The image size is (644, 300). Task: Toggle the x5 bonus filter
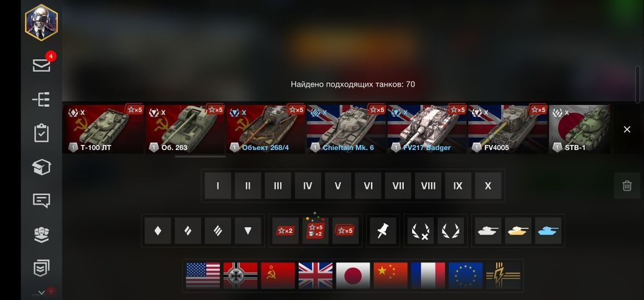coord(345,230)
